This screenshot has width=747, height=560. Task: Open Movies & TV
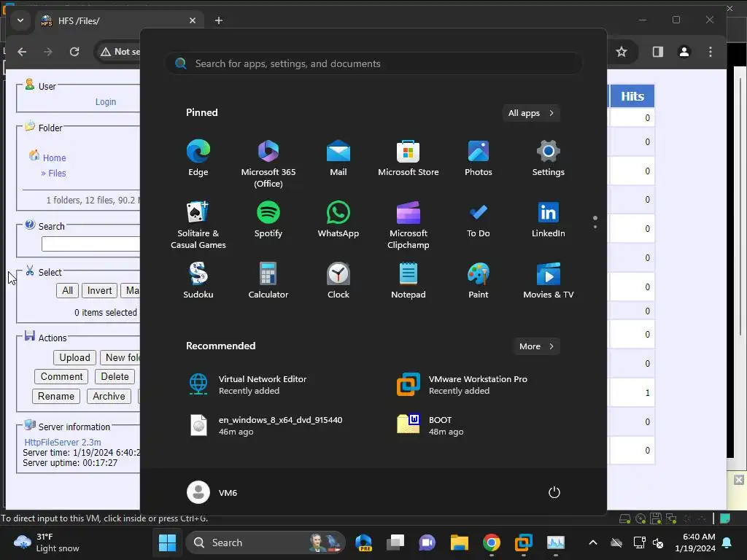pos(549,281)
